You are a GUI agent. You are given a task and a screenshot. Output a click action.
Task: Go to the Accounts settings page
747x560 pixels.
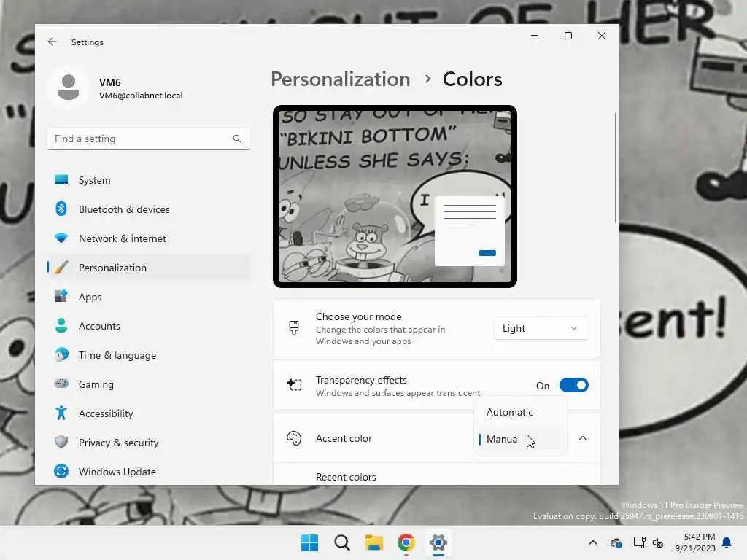(149, 326)
